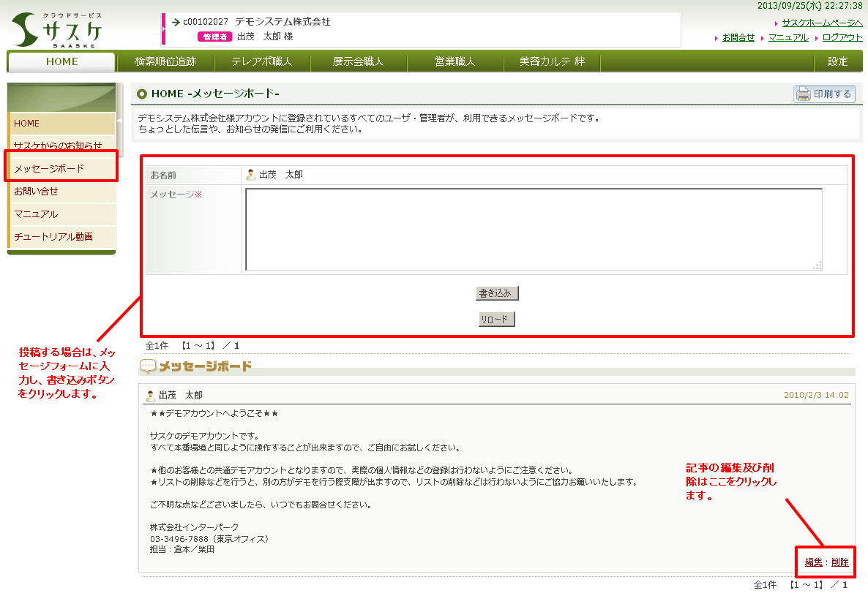Screen dimensions: 868x596
Task: Click the ログアウト link
Action: pos(842,37)
